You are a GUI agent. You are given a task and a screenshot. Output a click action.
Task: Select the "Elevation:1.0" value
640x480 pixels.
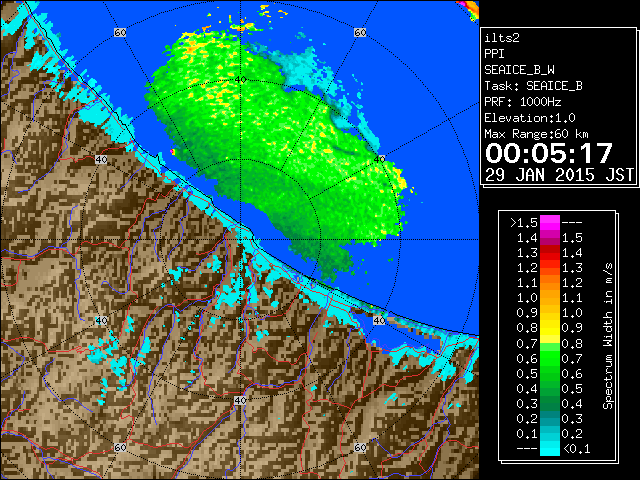point(529,118)
